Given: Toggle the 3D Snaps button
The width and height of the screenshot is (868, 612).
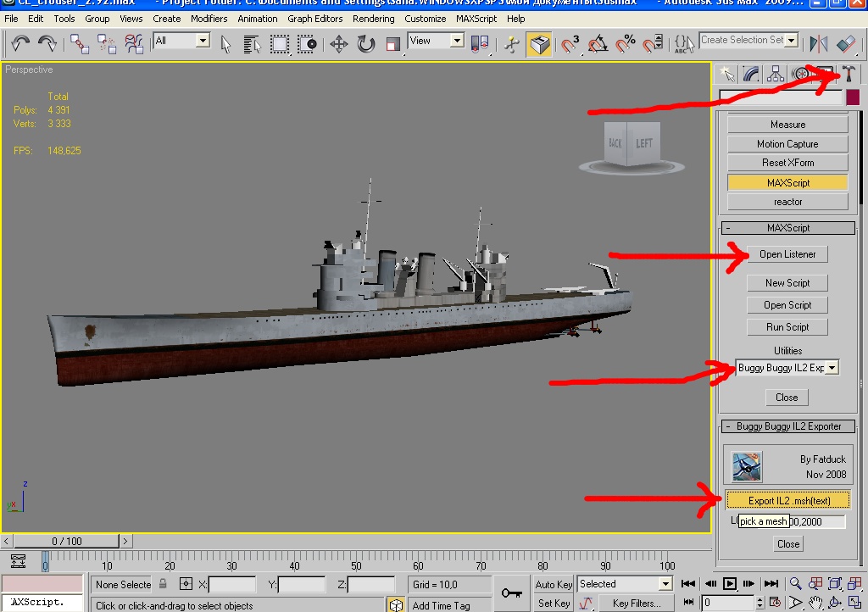Looking at the screenshot, I should click(x=570, y=43).
